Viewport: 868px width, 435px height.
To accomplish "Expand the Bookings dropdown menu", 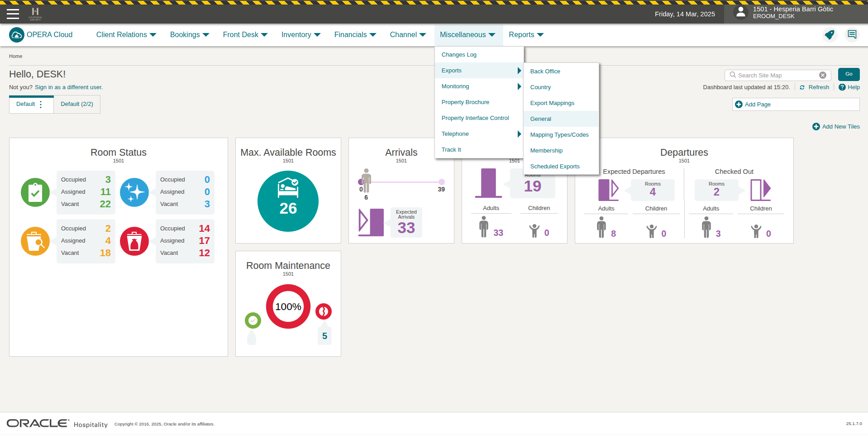I will tap(189, 35).
